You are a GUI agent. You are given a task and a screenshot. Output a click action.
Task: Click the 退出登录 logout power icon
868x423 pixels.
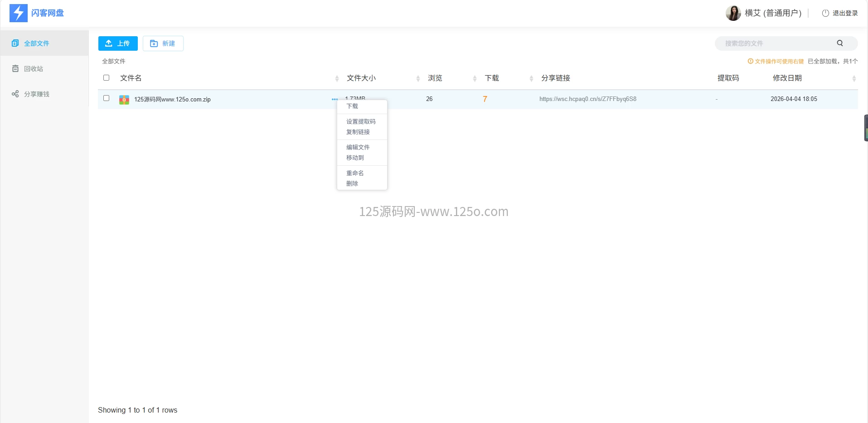[x=825, y=13]
